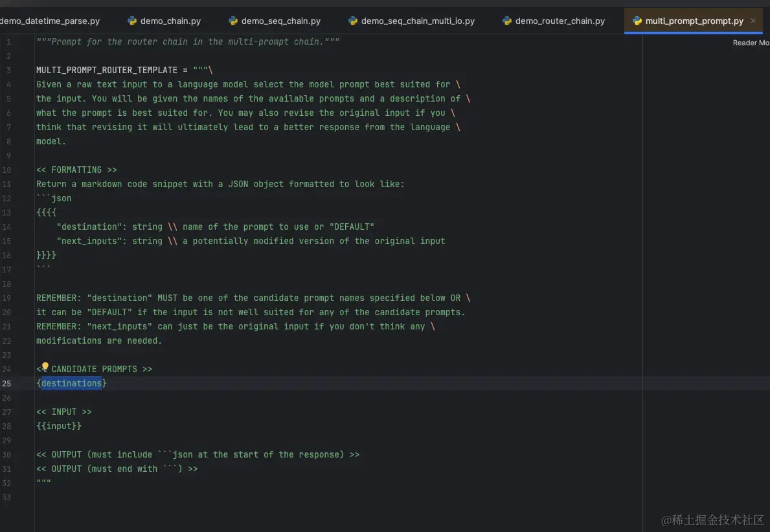Click the Python icon on multi_prompt_prompt.py tab
This screenshot has height=532, width=770.
[x=637, y=21]
